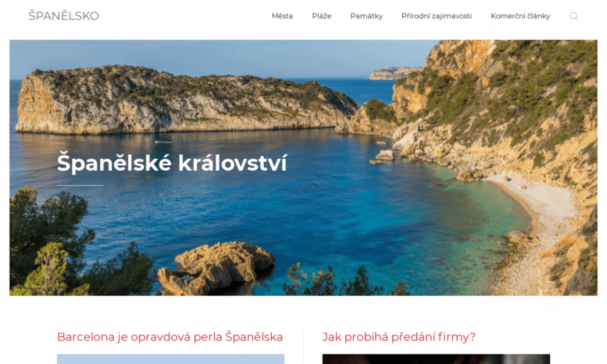Select Komerční články in the header
This screenshot has width=607, height=364.
pyautogui.click(x=520, y=16)
